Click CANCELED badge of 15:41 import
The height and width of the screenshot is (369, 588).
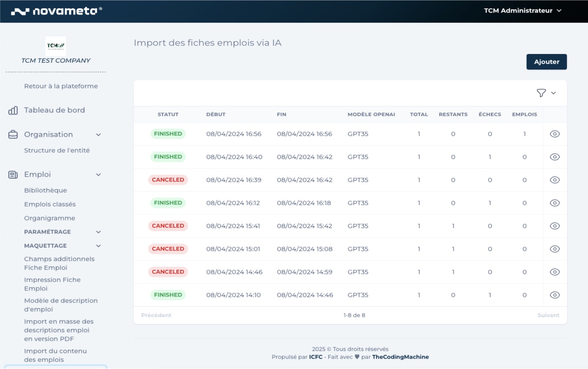coord(168,226)
